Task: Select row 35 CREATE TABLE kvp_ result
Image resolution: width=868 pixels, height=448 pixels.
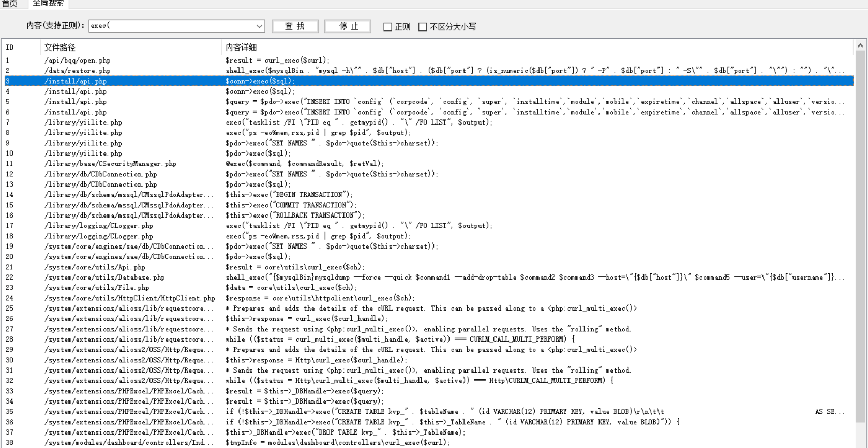Action: tap(429, 412)
